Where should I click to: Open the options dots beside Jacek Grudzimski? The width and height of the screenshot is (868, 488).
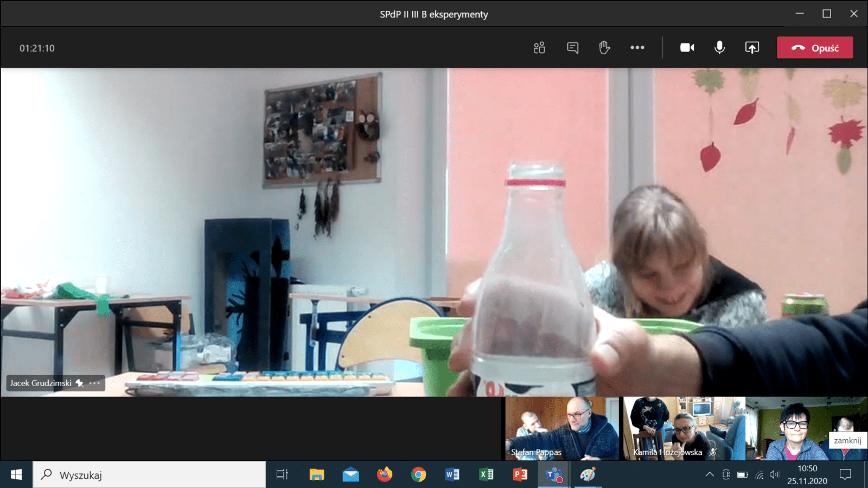tap(94, 383)
